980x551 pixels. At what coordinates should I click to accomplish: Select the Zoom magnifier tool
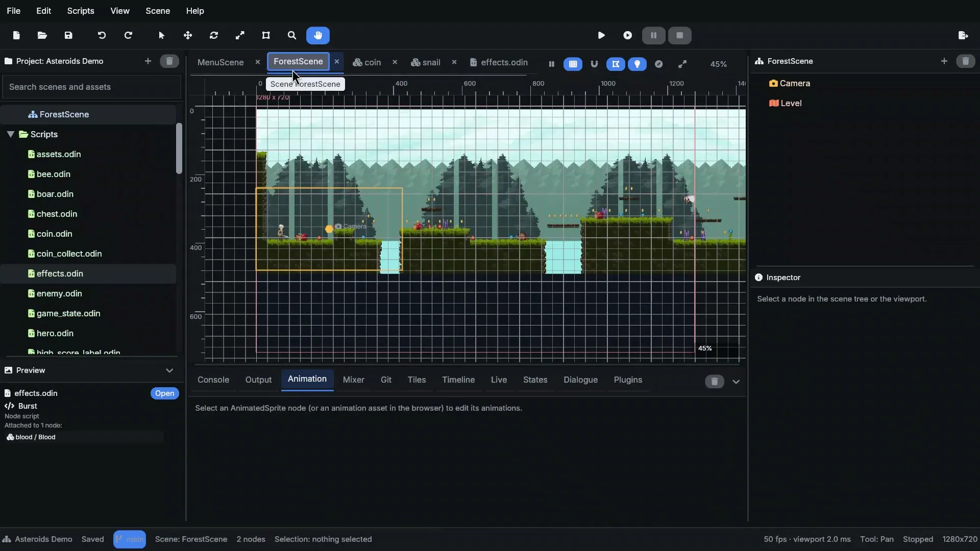pyautogui.click(x=292, y=35)
